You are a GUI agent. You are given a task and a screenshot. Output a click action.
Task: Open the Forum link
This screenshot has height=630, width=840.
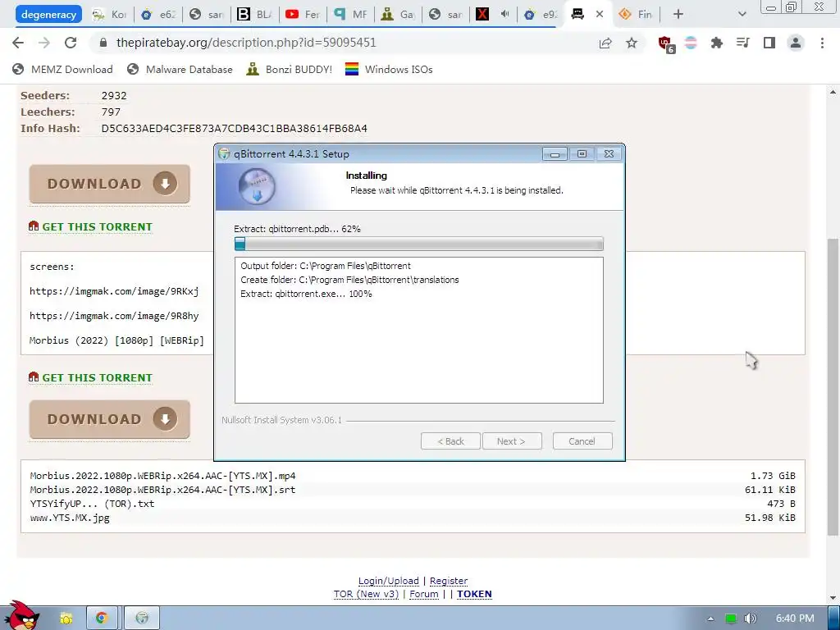tap(424, 594)
